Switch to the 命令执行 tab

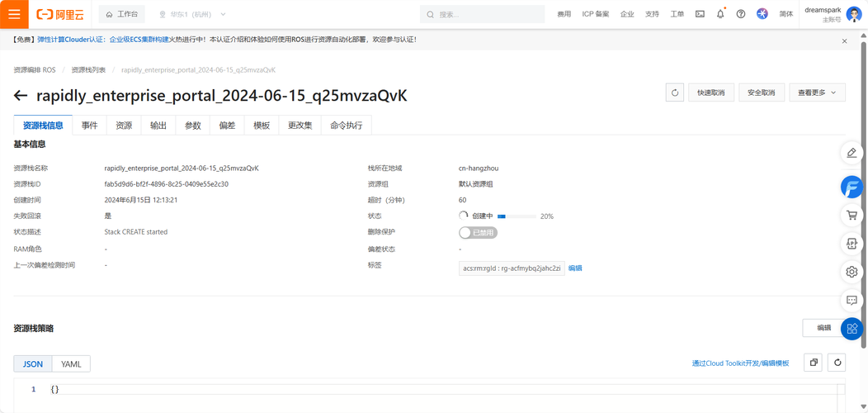[346, 126]
